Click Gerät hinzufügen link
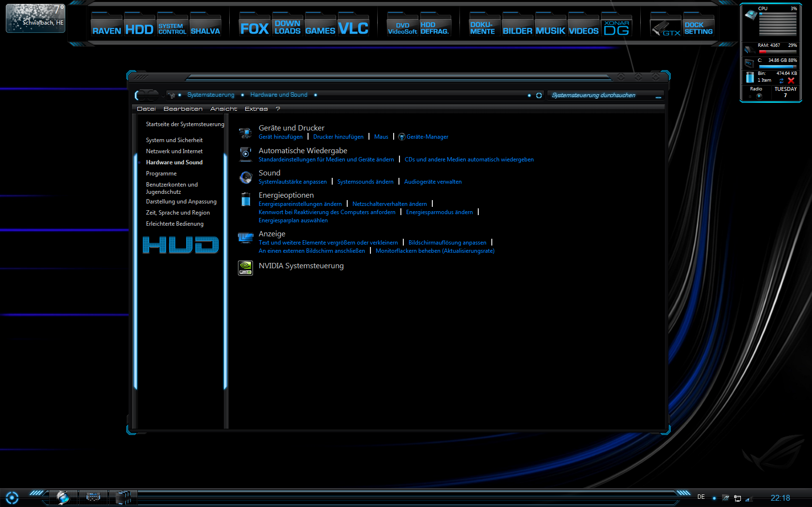This screenshot has height=507, width=812. 281,137
